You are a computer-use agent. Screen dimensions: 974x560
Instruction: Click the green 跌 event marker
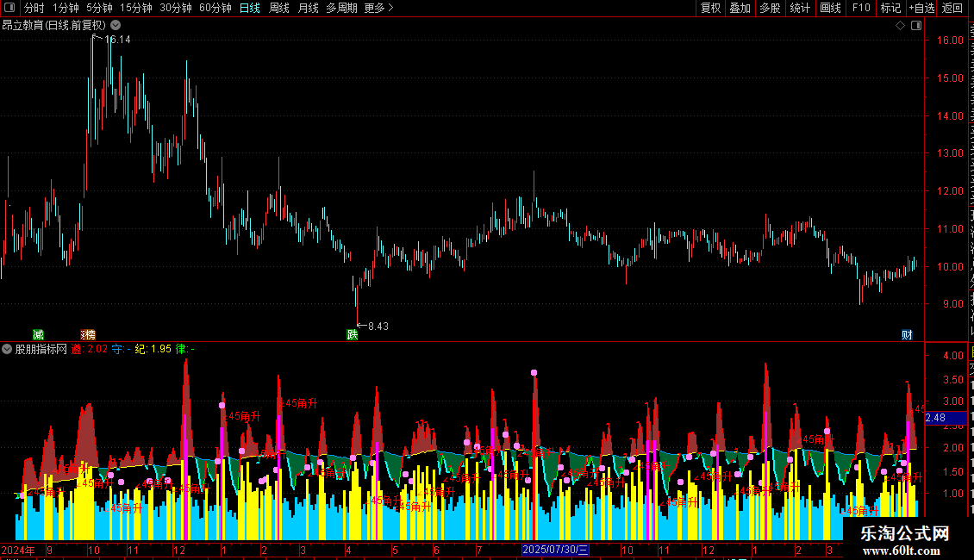pyautogui.click(x=353, y=334)
